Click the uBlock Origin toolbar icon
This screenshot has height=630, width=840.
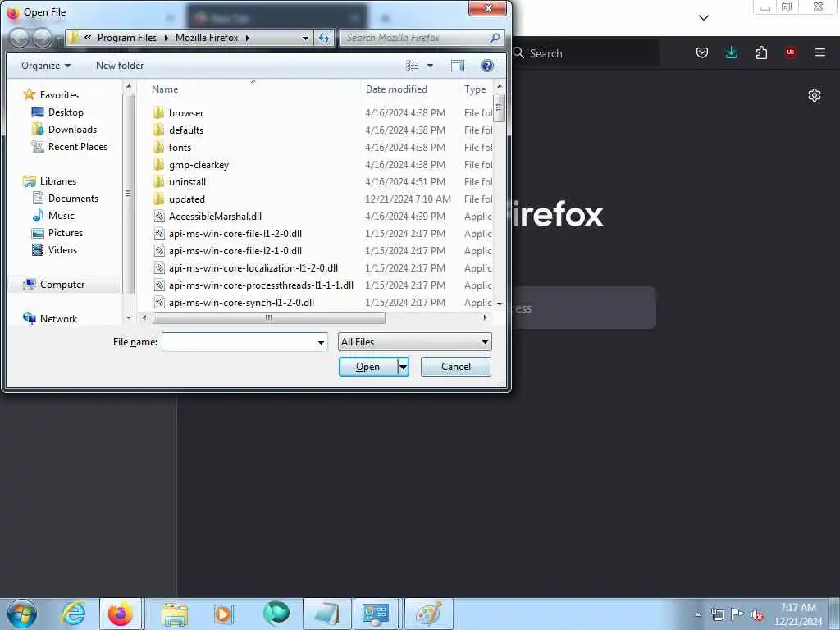point(791,52)
